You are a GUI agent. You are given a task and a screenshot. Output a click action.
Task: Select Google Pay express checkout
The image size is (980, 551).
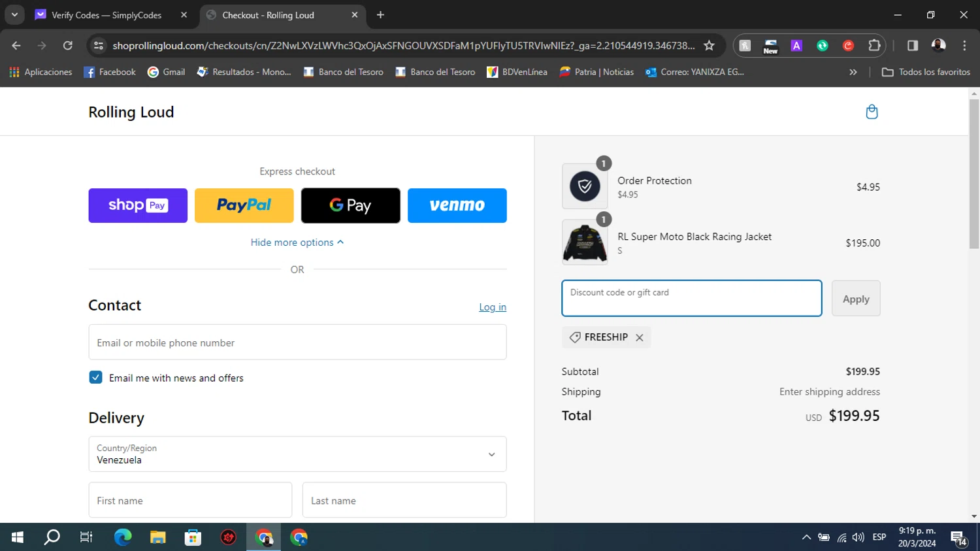pyautogui.click(x=351, y=205)
